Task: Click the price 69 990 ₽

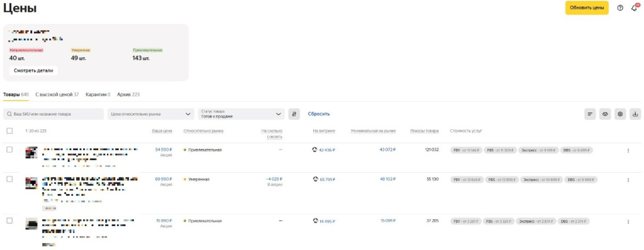Action: [x=164, y=179]
